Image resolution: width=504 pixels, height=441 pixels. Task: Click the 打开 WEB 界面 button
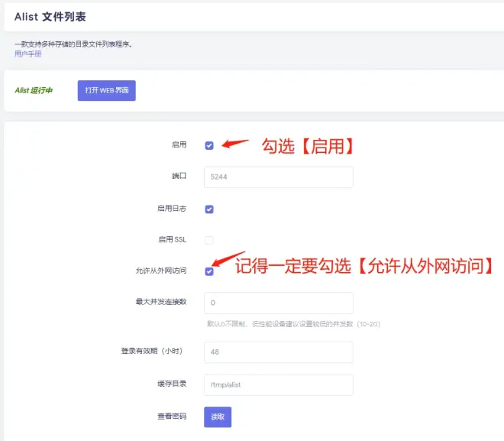pos(107,90)
